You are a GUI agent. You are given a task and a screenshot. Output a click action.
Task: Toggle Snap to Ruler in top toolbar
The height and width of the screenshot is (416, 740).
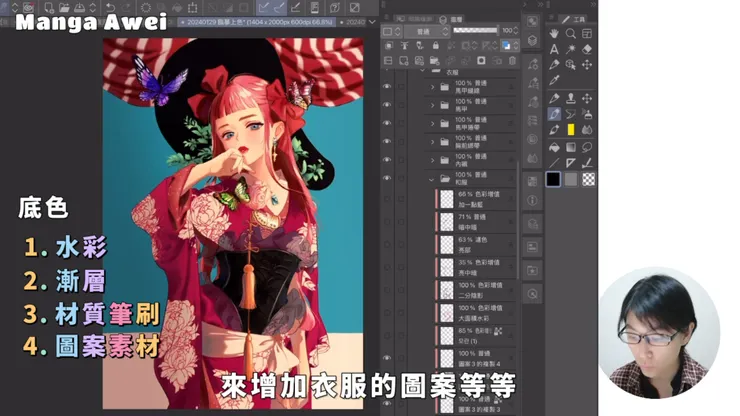pos(263,7)
